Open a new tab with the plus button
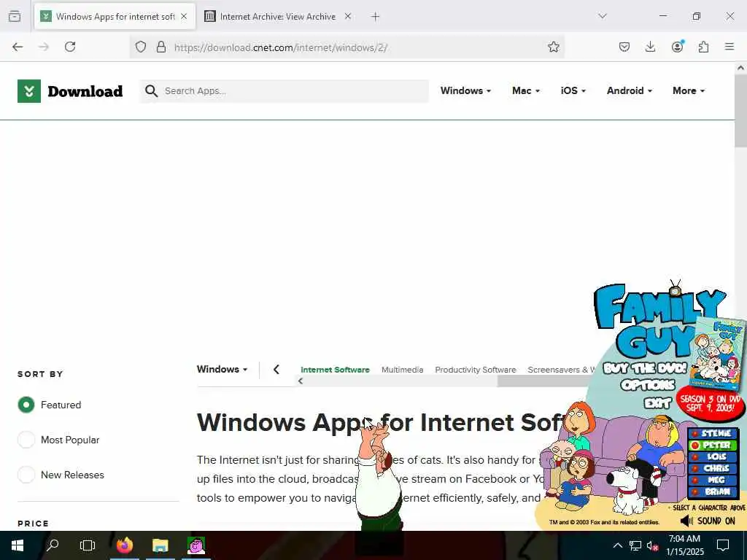 [375, 17]
